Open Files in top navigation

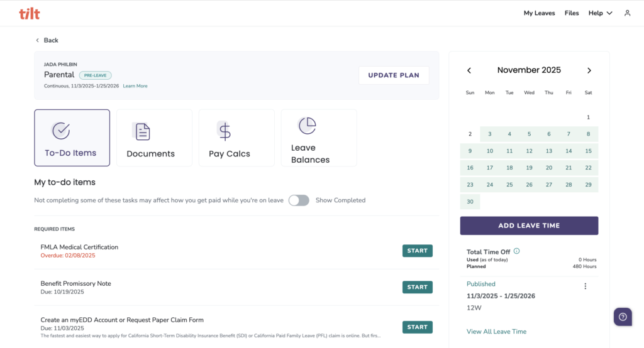pyautogui.click(x=571, y=13)
